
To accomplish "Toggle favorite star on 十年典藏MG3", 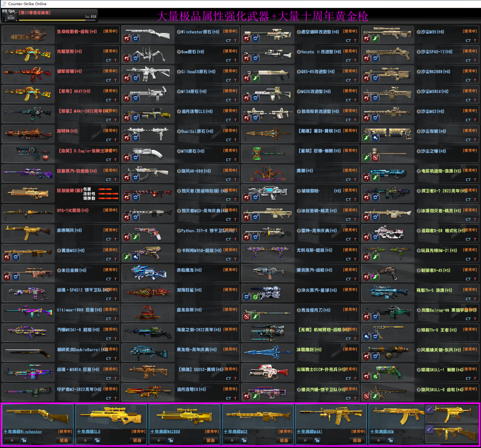I will [232, 440].
